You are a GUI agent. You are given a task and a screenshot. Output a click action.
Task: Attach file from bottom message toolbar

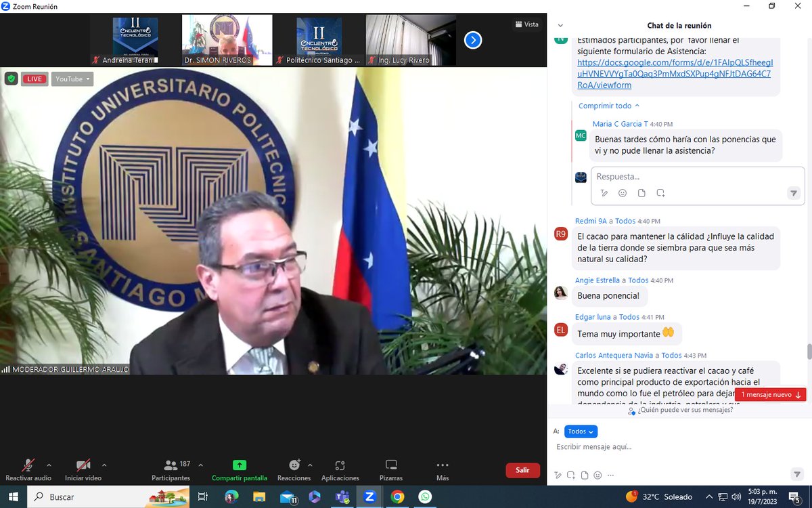pos(585,475)
